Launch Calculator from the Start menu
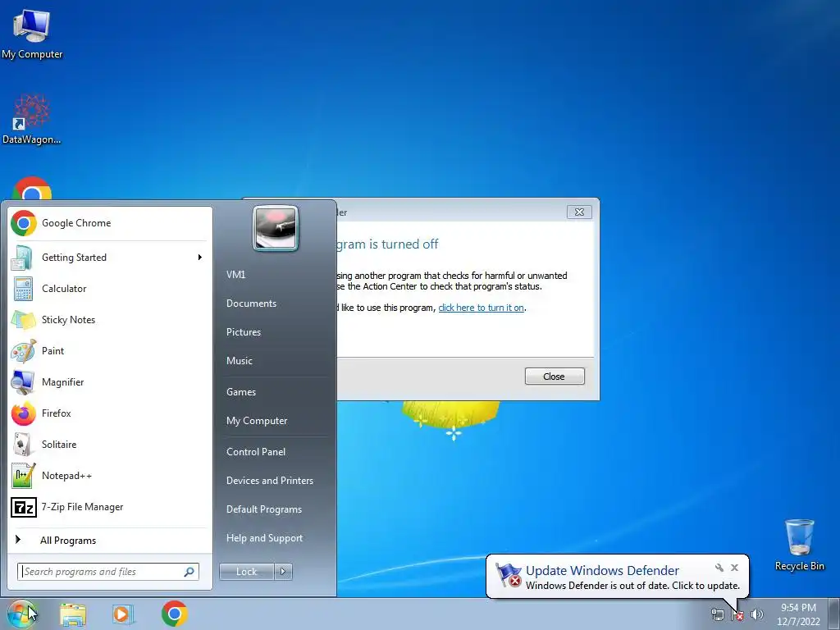840x630 pixels. point(111,289)
